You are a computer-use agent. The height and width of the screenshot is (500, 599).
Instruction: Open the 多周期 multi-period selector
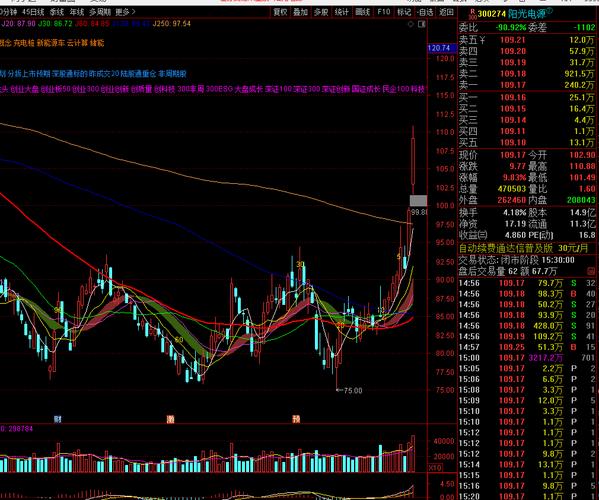[x=100, y=12]
